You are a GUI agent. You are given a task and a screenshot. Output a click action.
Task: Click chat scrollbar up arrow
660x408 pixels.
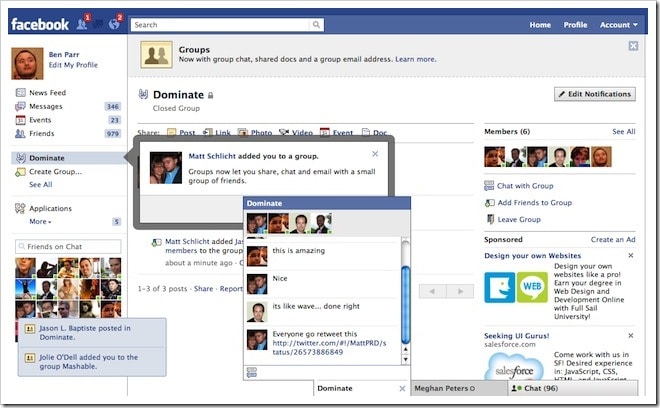coord(406,349)
